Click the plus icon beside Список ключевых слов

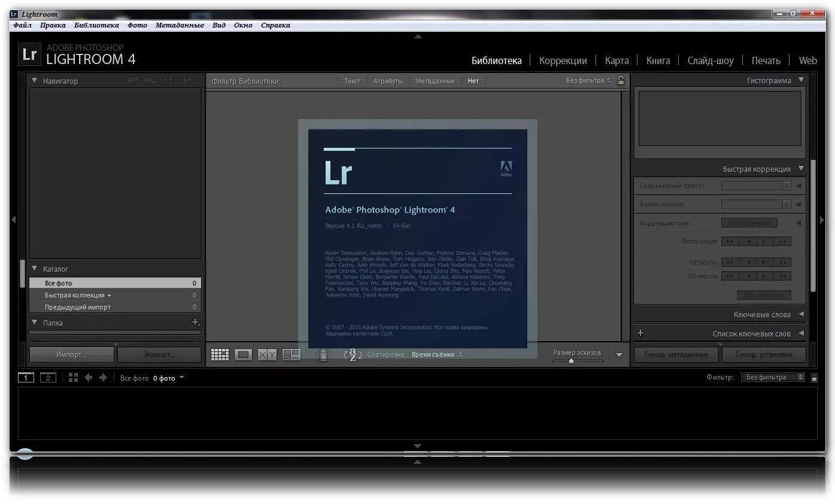point(640,333)
